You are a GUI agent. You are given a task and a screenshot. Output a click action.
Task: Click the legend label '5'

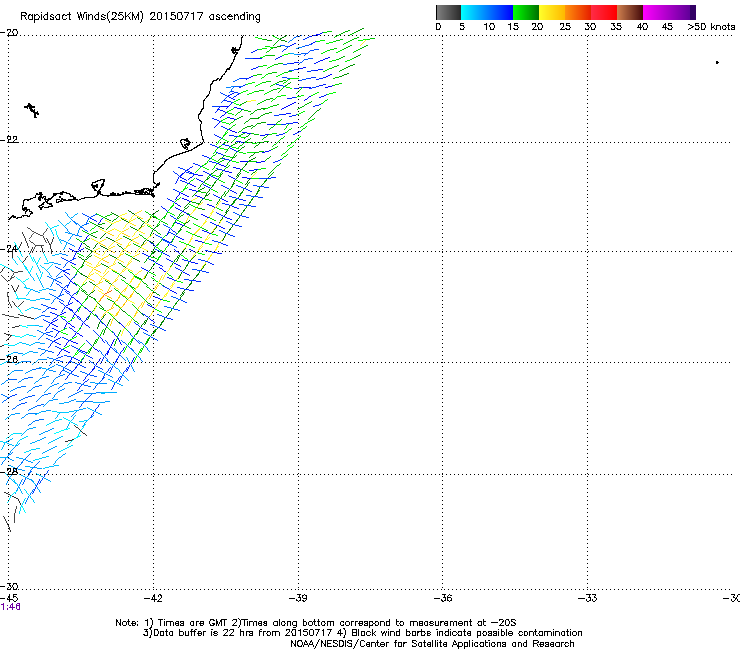pyautogui.click(x=462, y=27)
